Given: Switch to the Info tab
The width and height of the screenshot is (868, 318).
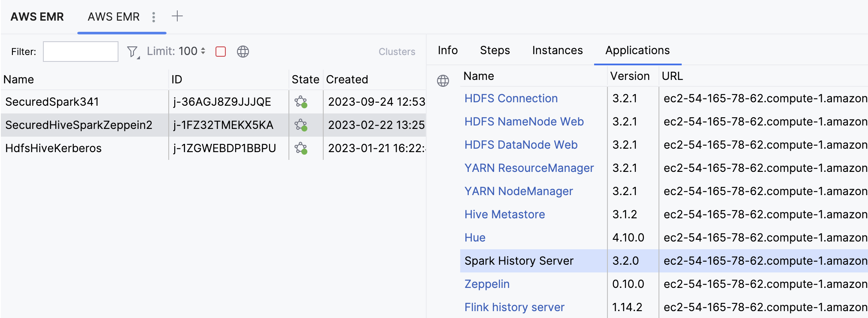Looking at the screenshot, I should coord(447,50).
